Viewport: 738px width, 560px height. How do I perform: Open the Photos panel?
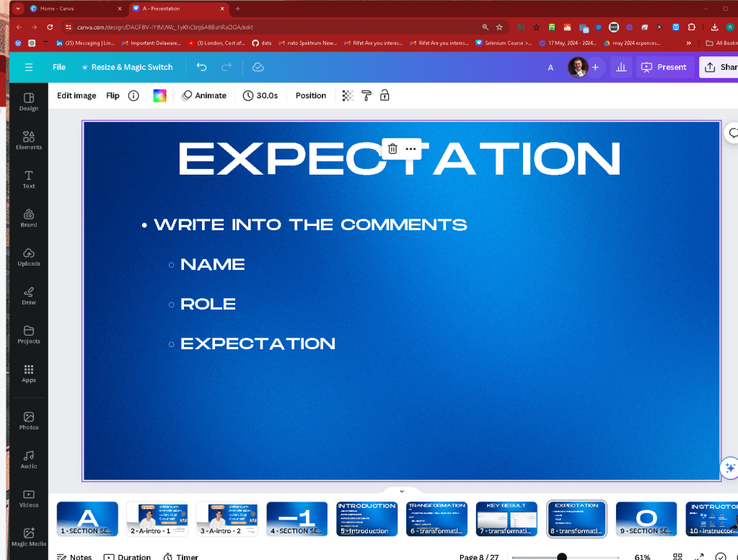[29, 421]
